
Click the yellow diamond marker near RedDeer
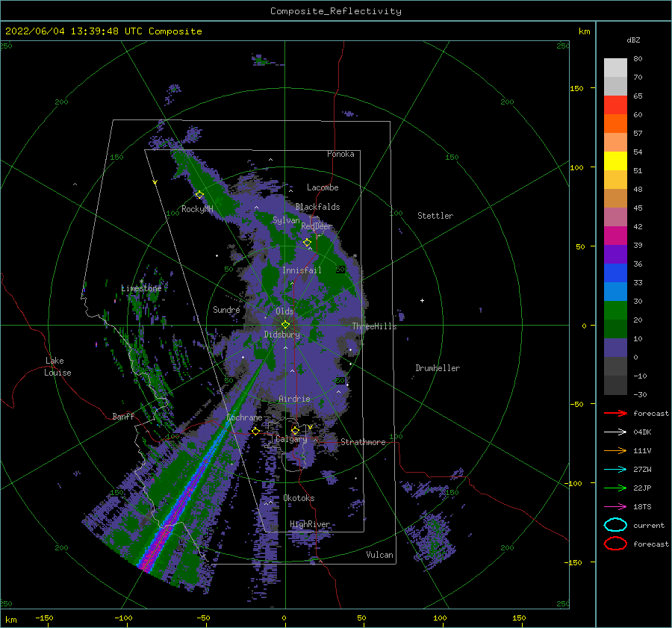click(307, 243)
